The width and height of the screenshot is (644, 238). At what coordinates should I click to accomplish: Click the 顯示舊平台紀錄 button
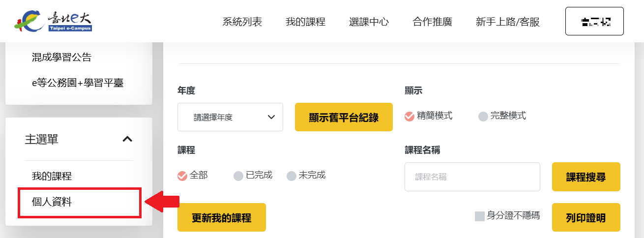(344, 117)
